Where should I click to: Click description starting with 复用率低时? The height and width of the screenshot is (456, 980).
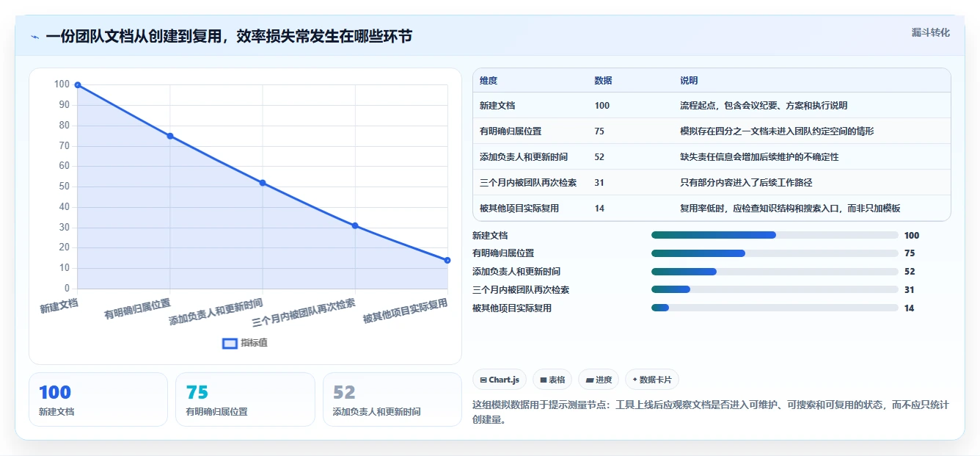790,209
